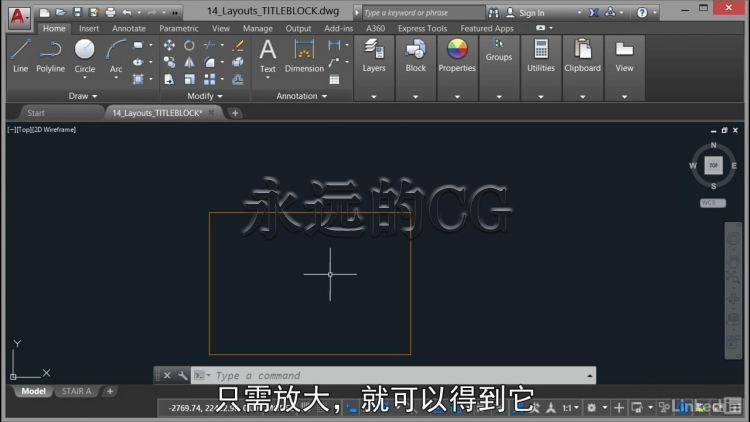This screenshot has height=422, width=750.
Task: Click the Plot printer icon
Action: [x=110, y=12]
